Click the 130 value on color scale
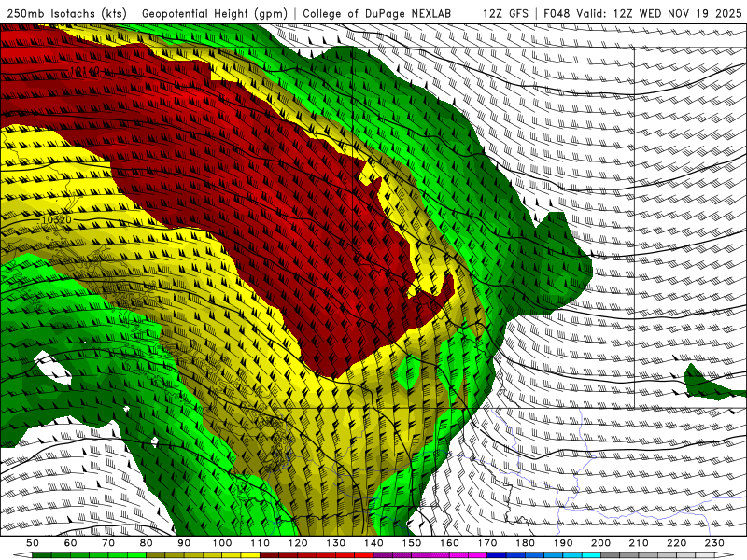Viewport: 747px width, 560px height. coord(336,543)
